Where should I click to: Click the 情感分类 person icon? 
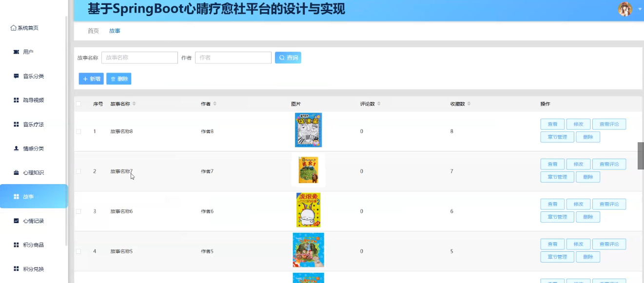pyautogui.click(x=16, y=148)
